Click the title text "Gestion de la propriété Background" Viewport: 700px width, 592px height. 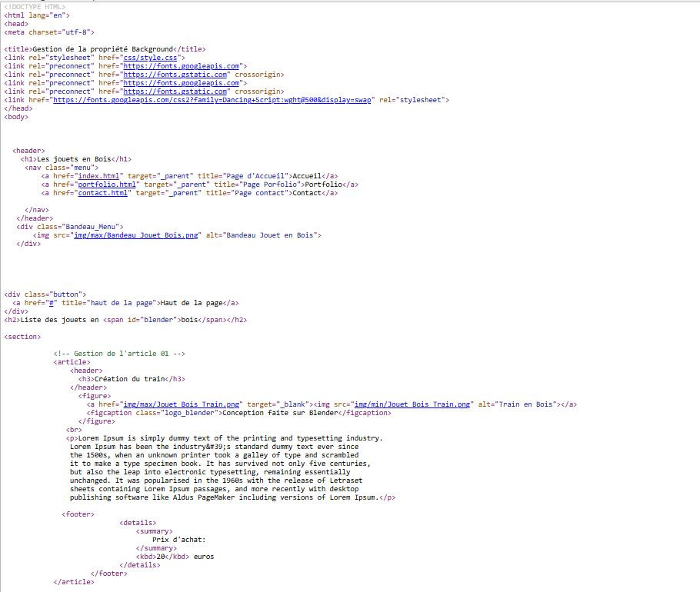[102, 49]
